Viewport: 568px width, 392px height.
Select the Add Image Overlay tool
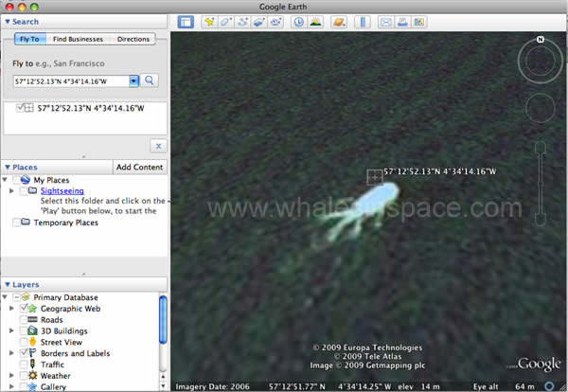(259, 22)
